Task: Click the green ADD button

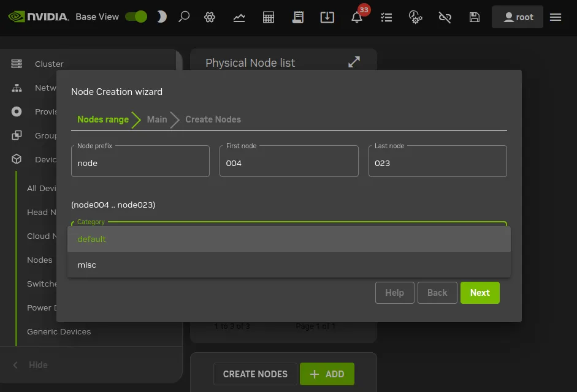Action: coord(327,374)
